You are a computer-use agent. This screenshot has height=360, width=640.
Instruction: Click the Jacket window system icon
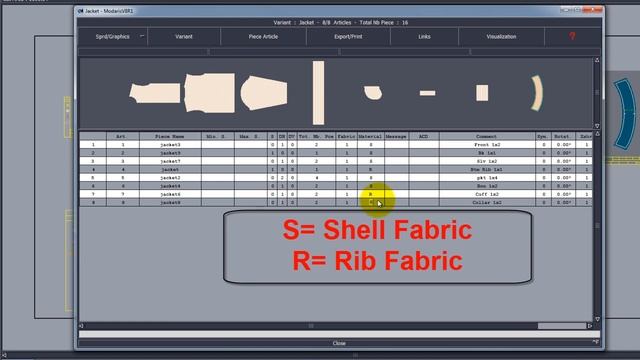(80, 11)
